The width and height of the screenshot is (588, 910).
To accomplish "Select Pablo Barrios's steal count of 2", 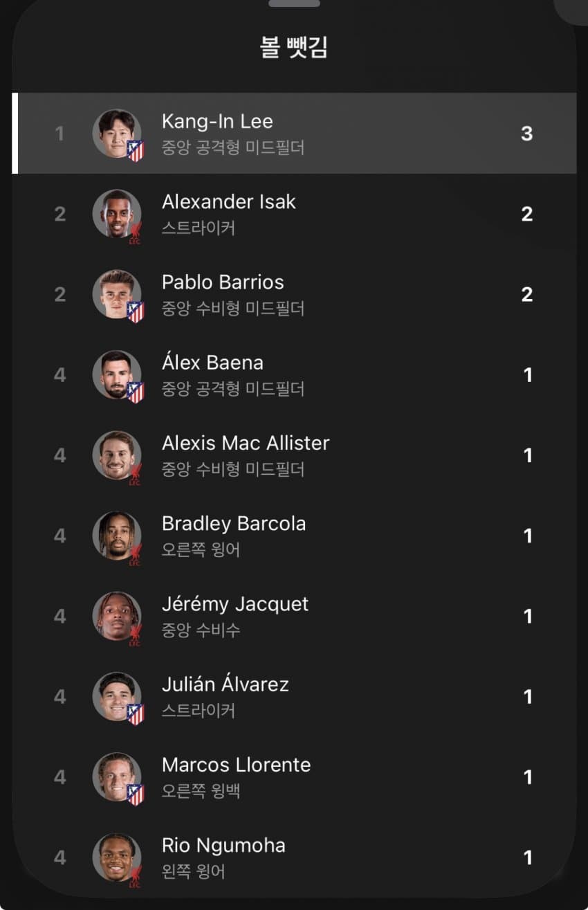I will click(527, 294).
